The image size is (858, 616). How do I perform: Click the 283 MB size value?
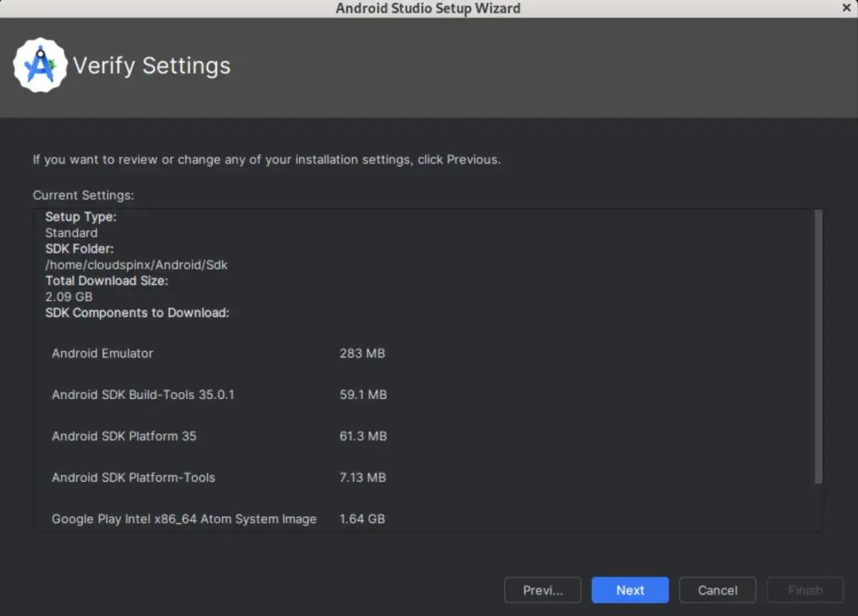pyautogui.click(x=361, y=353)
